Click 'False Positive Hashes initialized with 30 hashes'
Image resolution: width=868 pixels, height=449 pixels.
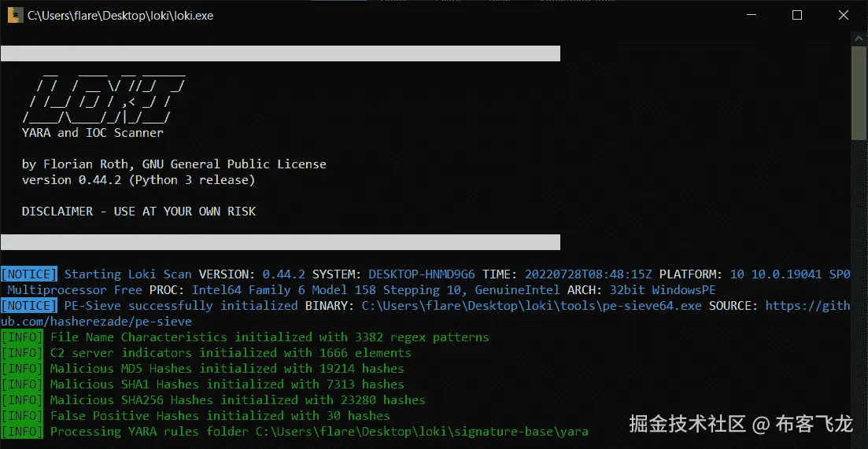pyautogui.click(x=220, y=415)
